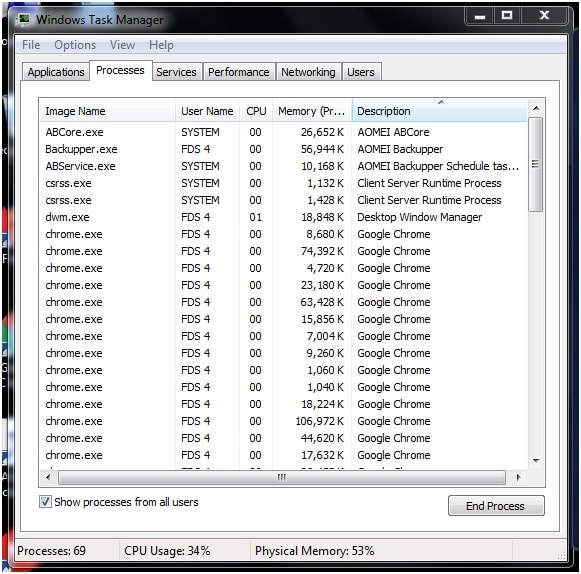Click the horizontal scrollbar left arrow
Image resolution: width=581 pixels, height=574 pixels.
click(x=48, y=477)
